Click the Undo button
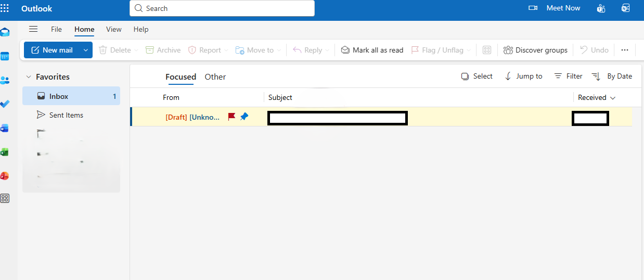 coord(594,50)
